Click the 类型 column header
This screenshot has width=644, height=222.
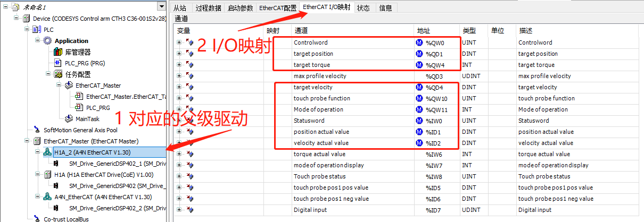tap(475, 31)
